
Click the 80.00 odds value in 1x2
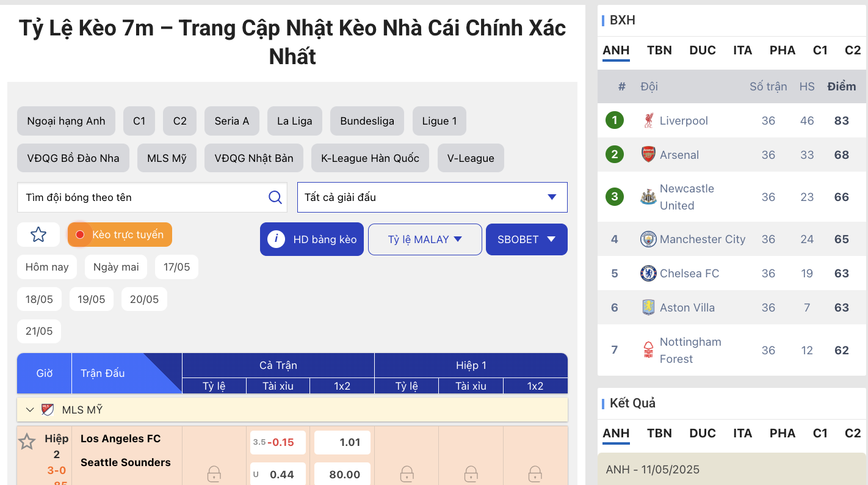click(342, 475)
